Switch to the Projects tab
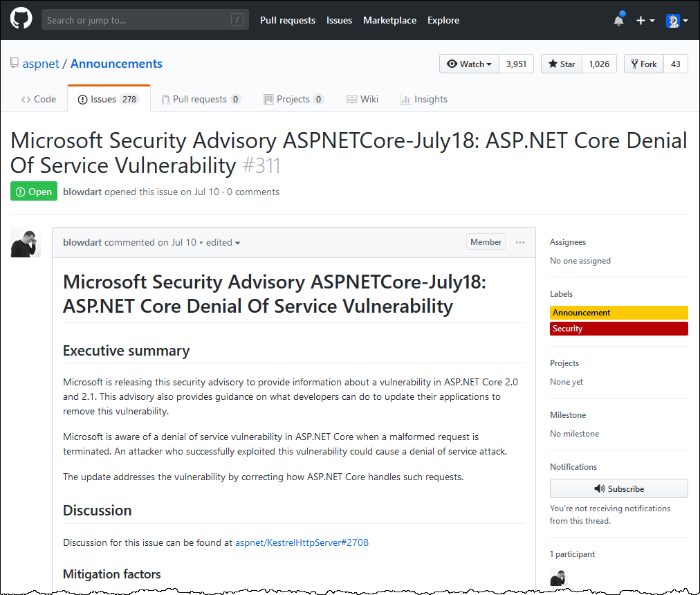 (293, 99)
